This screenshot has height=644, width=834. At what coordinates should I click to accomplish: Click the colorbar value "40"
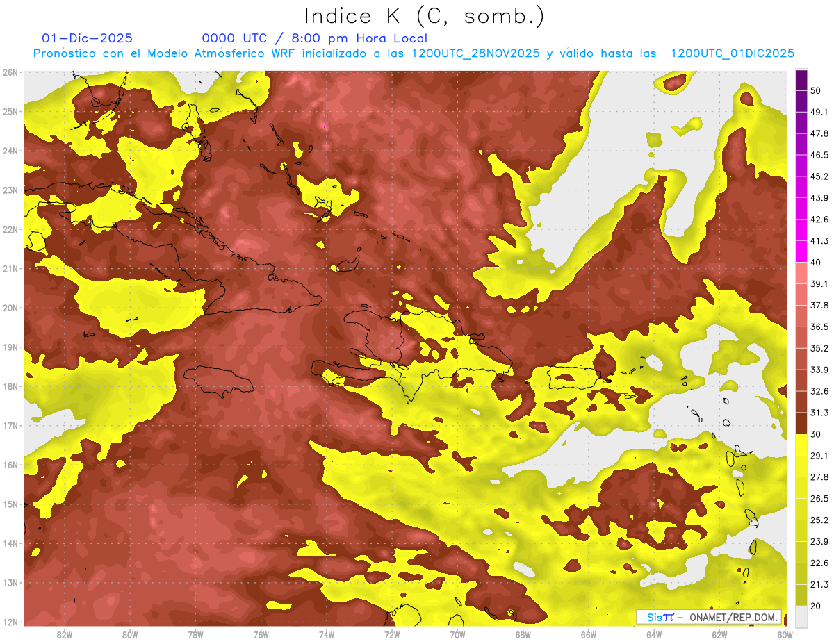[x=816, y=262]
